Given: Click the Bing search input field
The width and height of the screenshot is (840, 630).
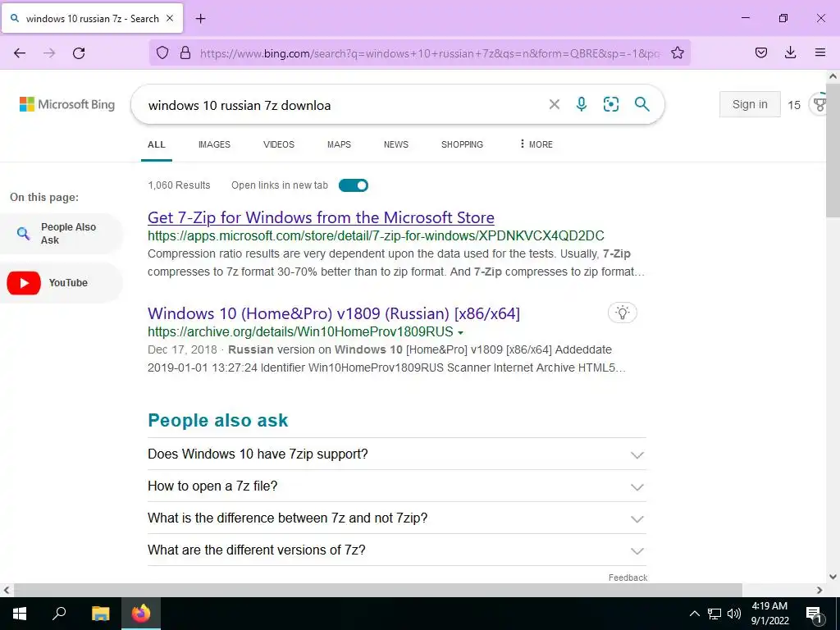Looking at the screenshot, I should pos(343,105).
